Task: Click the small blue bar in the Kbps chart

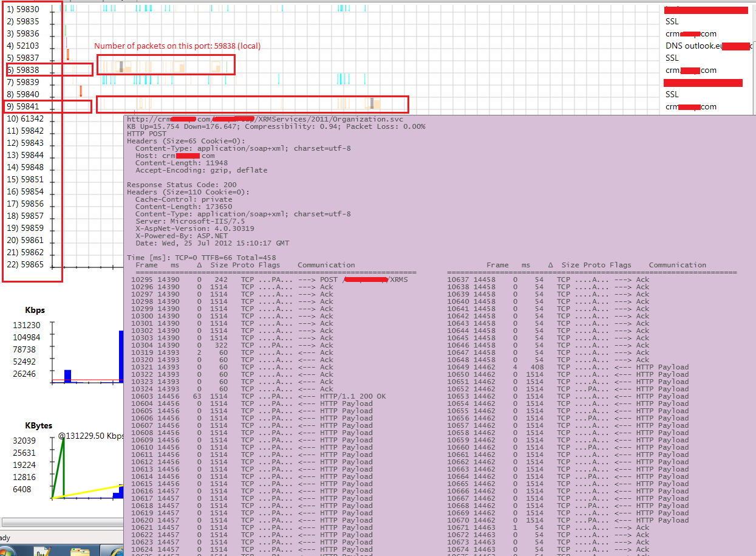Action: click(x=68, y=376)
